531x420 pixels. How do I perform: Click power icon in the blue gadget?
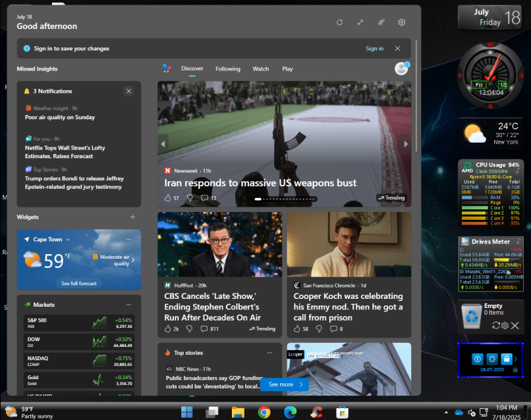477,359
